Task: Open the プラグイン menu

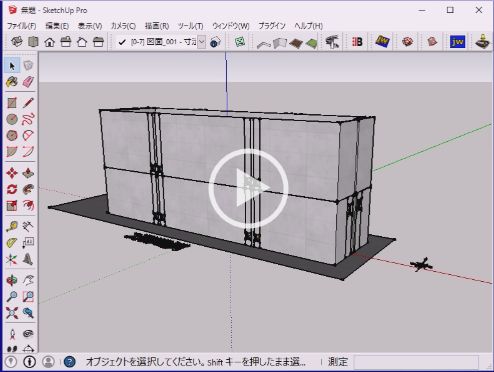Action: point(272,26)
